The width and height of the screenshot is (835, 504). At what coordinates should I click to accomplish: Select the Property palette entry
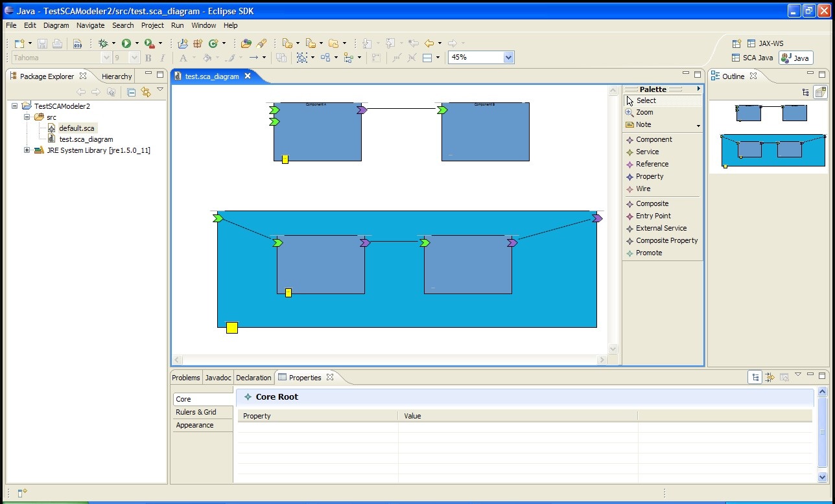tap(662, 176)
